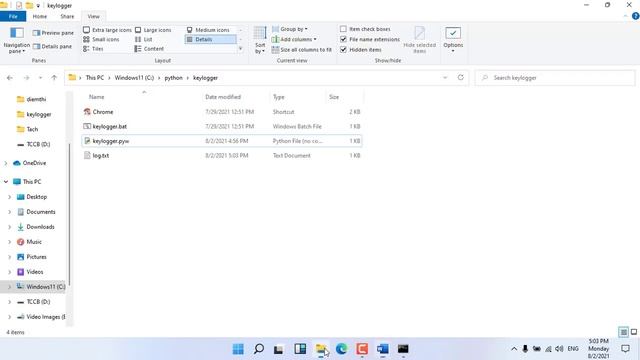Select log.txt file
640x360 pixels.
coord(222,156)
